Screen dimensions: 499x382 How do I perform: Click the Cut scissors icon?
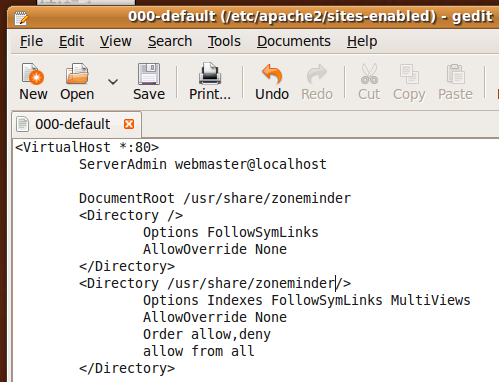pos(369,73)
